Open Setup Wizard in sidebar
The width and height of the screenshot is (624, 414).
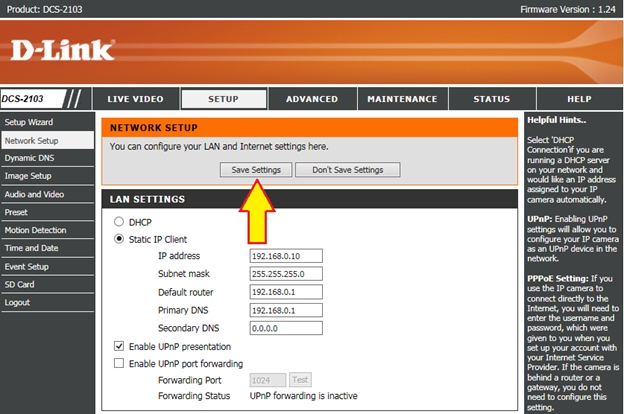click(27, 122)
